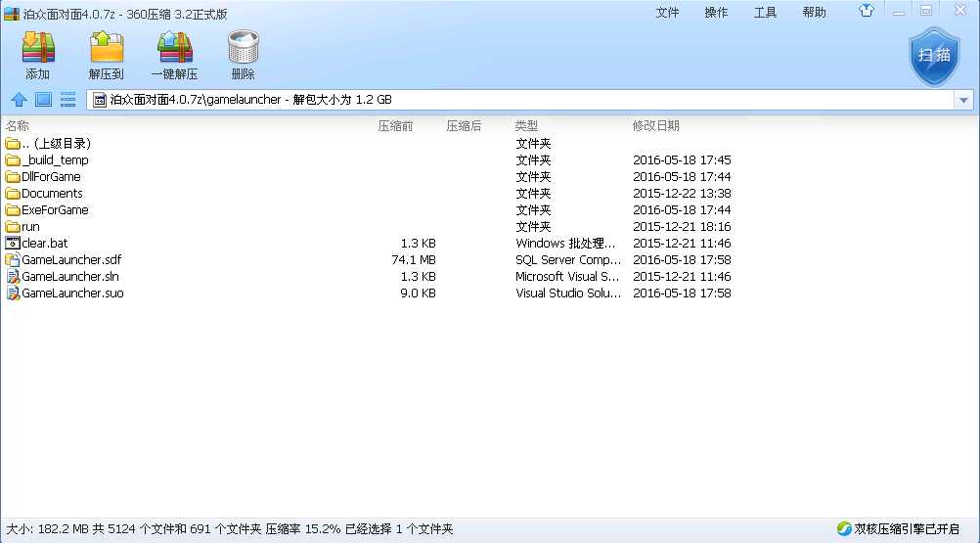Click the 添加 (Add) toolbar icon
This screenshot has height=543, width=980.
pyautogui.click(x=38, y=48)
